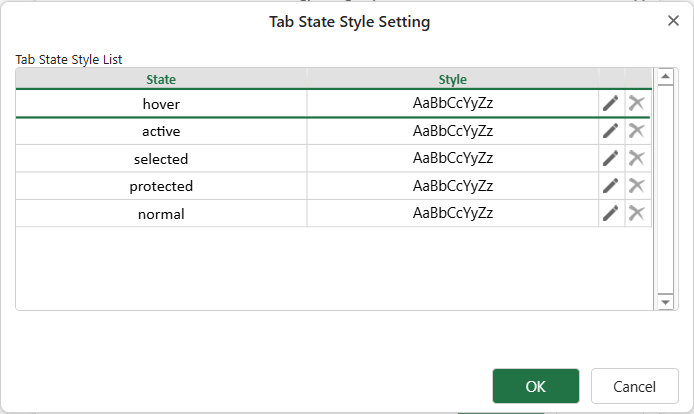Click the scrollbar up arrow
694x414 pixels.
tap(665, 77)
